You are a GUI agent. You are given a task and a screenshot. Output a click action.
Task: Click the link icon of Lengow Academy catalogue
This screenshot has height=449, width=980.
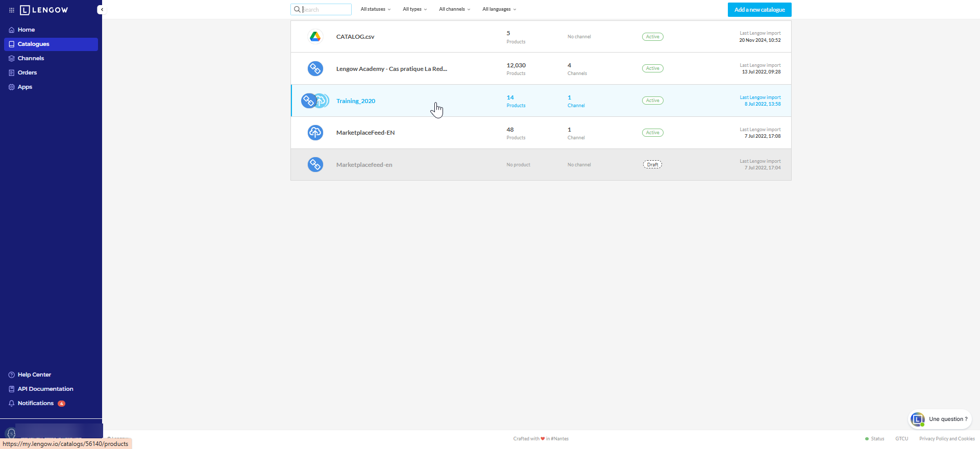coord(315,68)
